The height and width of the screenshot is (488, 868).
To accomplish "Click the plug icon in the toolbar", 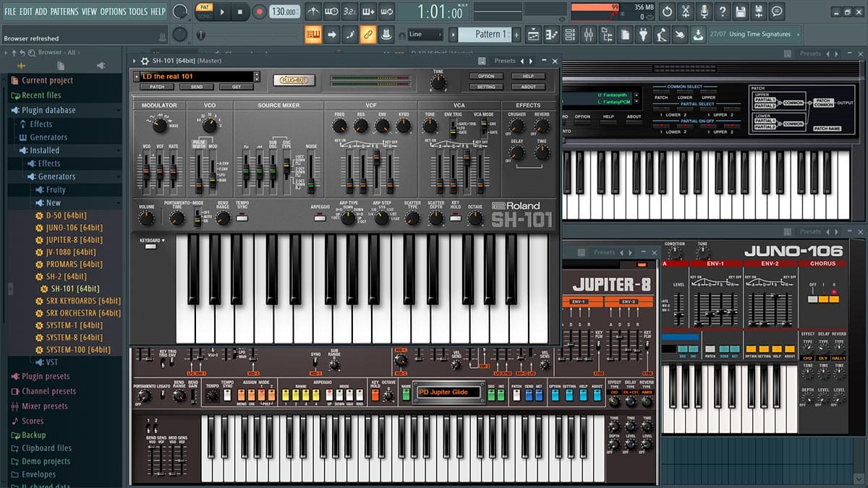I will (x=643, y=34).
